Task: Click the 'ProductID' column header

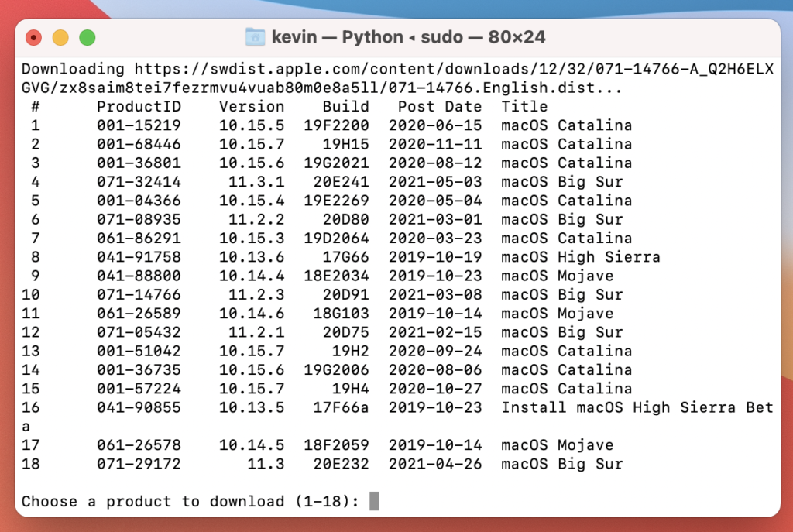Action: pos(139,107)
